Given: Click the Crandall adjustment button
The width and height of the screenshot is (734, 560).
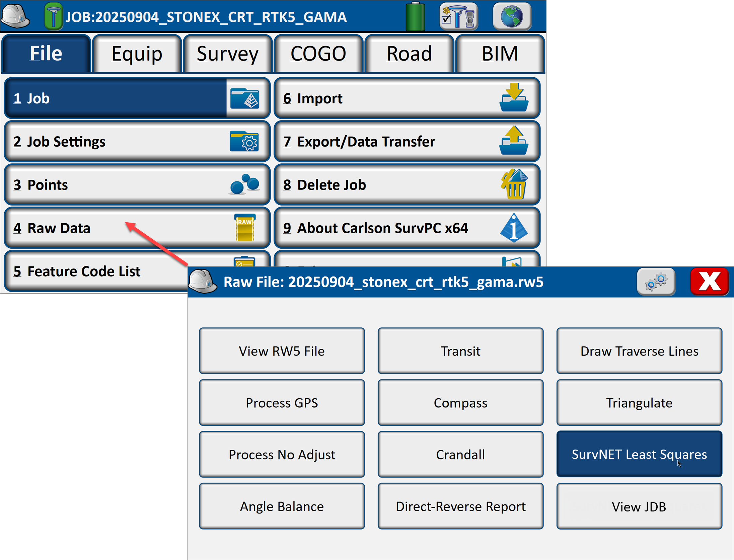Looking at the screenshot, I should 461,455.
